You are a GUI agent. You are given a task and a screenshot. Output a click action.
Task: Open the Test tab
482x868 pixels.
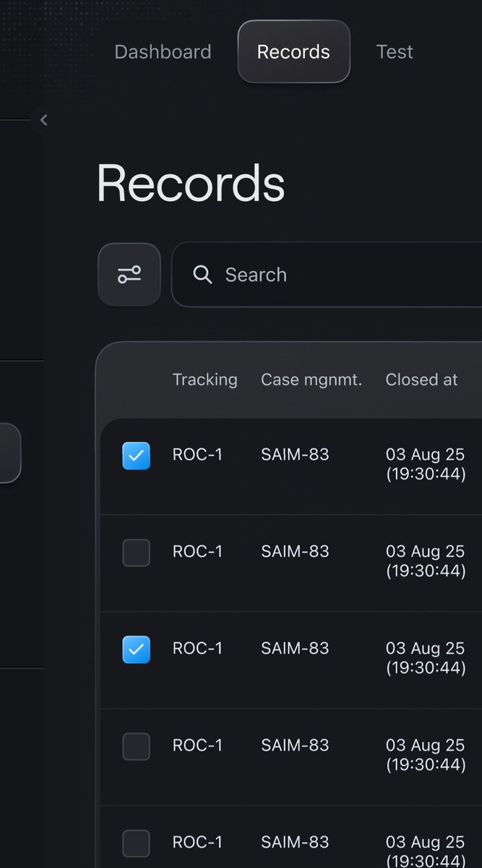click(x=395, y=52)
